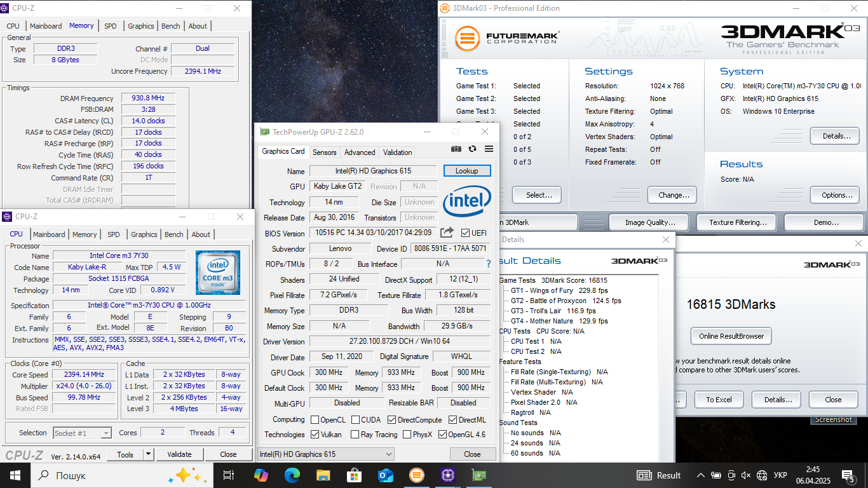This screenshot has width=868, height=488.
Task: Click the BIOS export share arrow icon
Action: [x=447, y=233]
